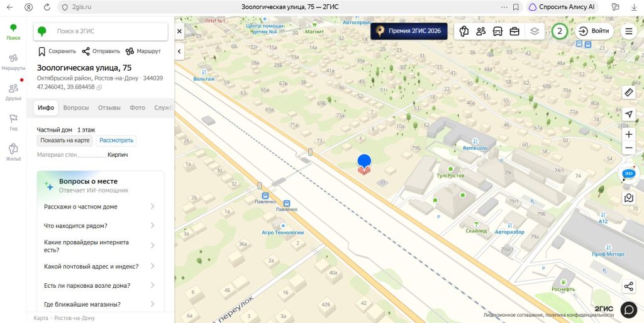Click the Рассмотреть button
The height and width of the screenshot is (323, 644).
pos(116,140)
